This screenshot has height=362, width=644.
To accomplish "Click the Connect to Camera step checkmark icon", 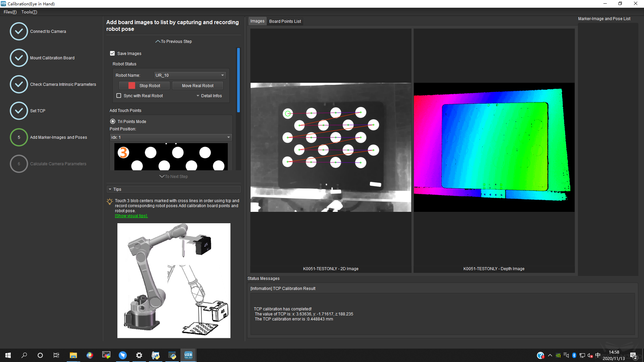I will 19,32.
